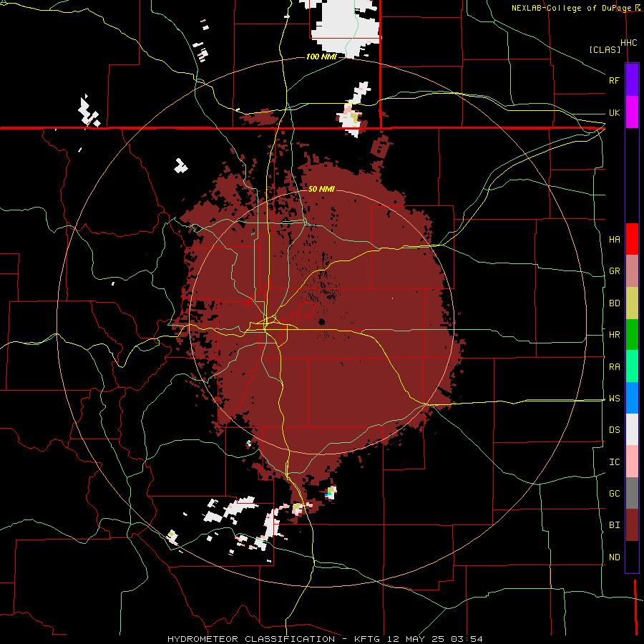
Task: Click the DS white legend swatch
Action: click(632, 429)
